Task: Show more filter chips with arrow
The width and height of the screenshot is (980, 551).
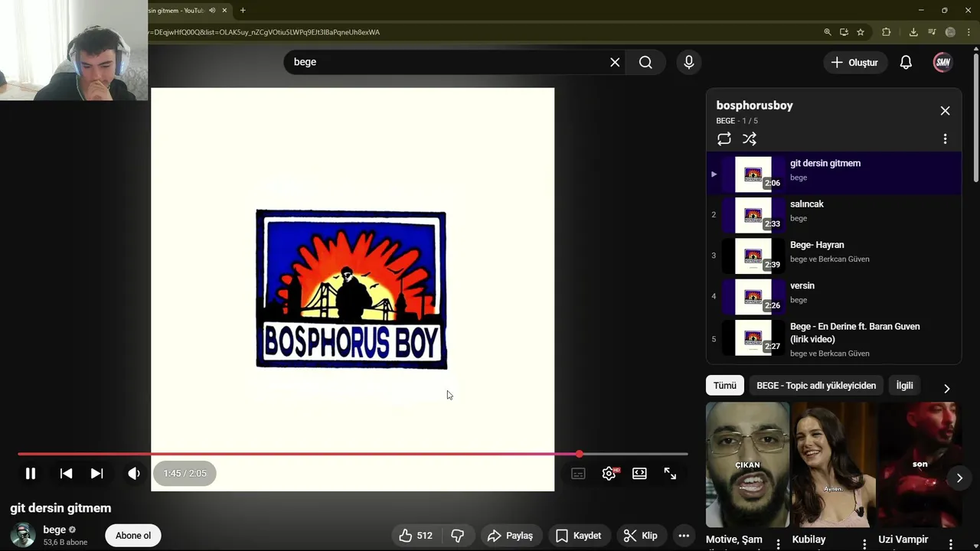Action: [946, 388]
